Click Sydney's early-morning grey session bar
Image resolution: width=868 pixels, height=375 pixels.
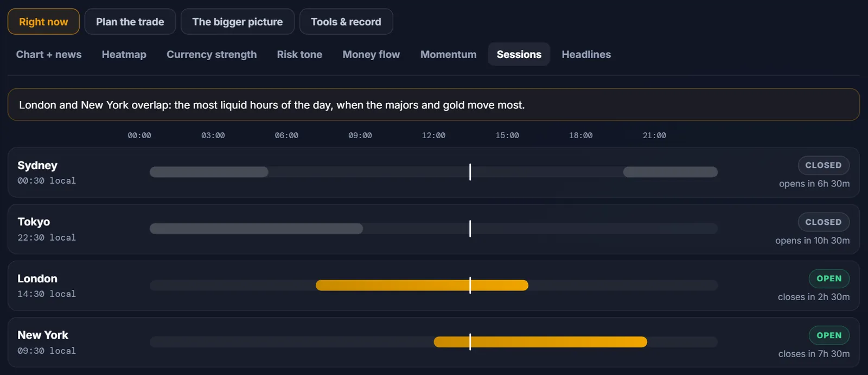pos(209,172)
